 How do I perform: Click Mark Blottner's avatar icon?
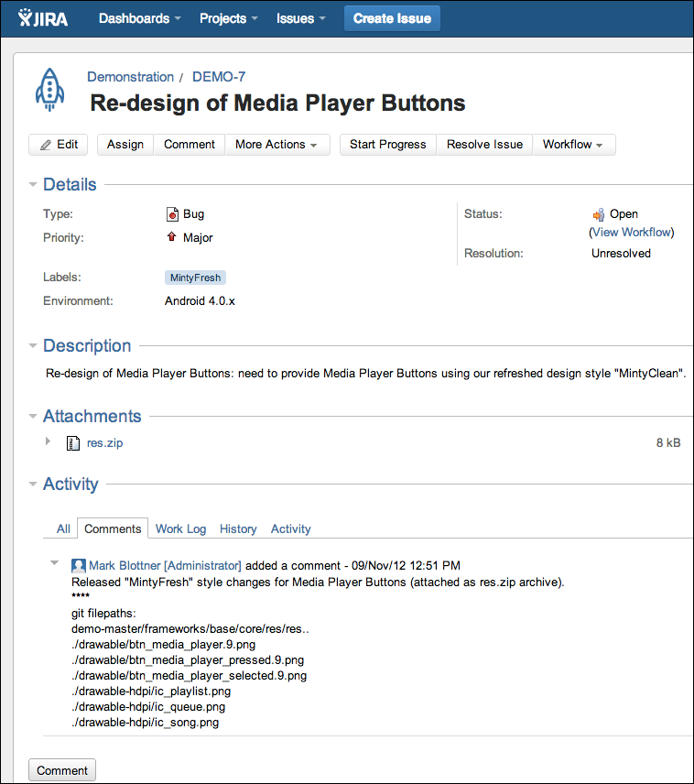click(x=79, y=565)
